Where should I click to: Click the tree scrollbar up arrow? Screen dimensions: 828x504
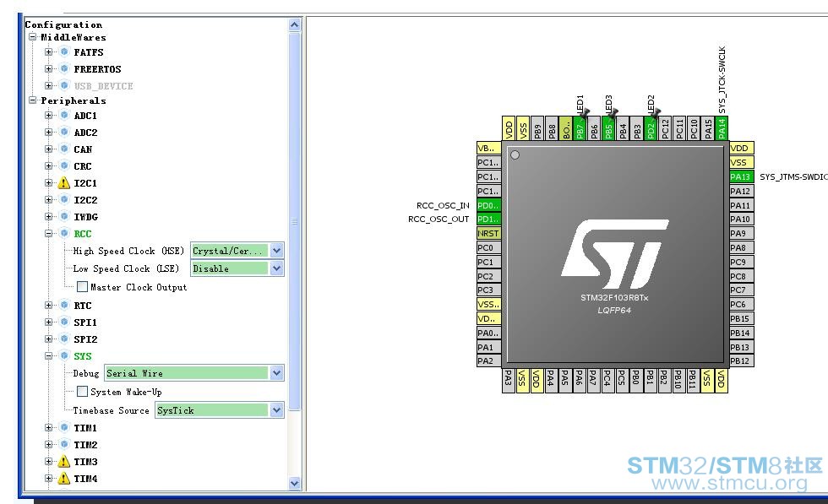click(x=295, y=24)
